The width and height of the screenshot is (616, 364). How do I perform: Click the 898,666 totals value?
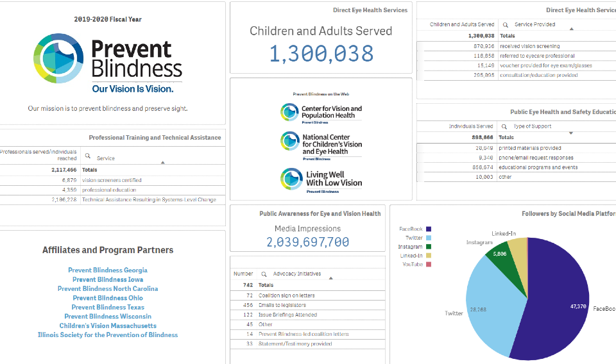(483, 138)
